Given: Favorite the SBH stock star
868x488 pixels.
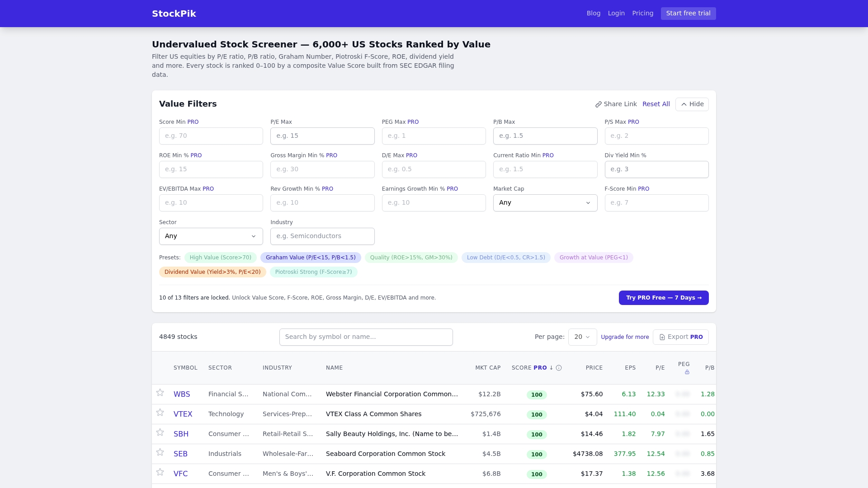Looking at the screenshot, I should click(x=160, y=432).
